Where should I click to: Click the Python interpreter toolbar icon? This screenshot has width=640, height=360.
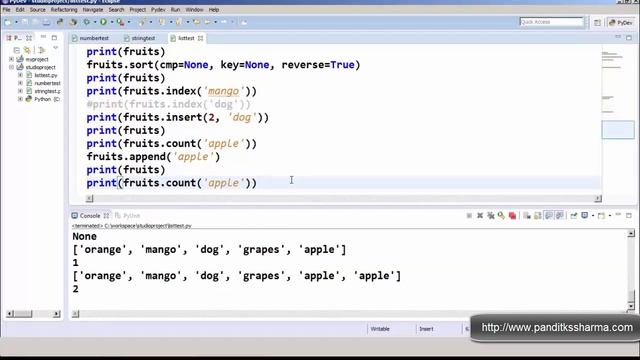tap(60, 22)
